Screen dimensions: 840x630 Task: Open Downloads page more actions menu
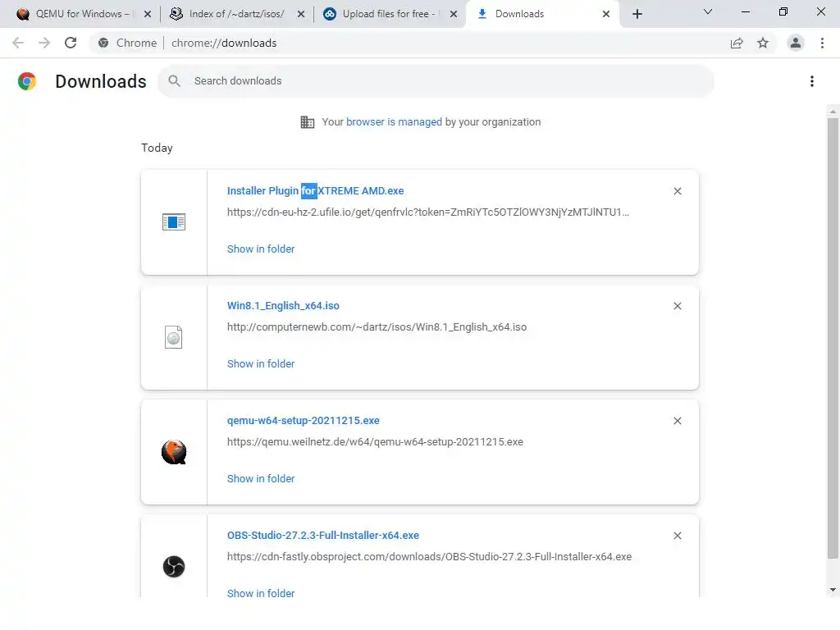[812, 81]
